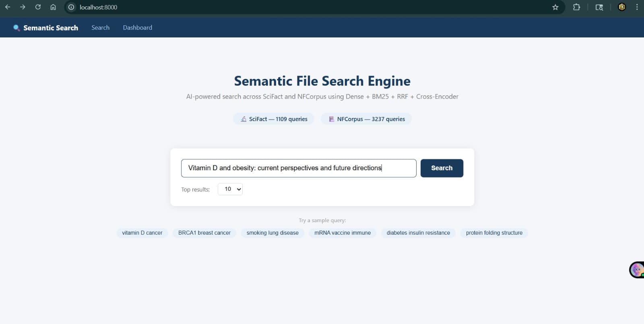Try sample query mRNA vaccine immune

(343, 233)
